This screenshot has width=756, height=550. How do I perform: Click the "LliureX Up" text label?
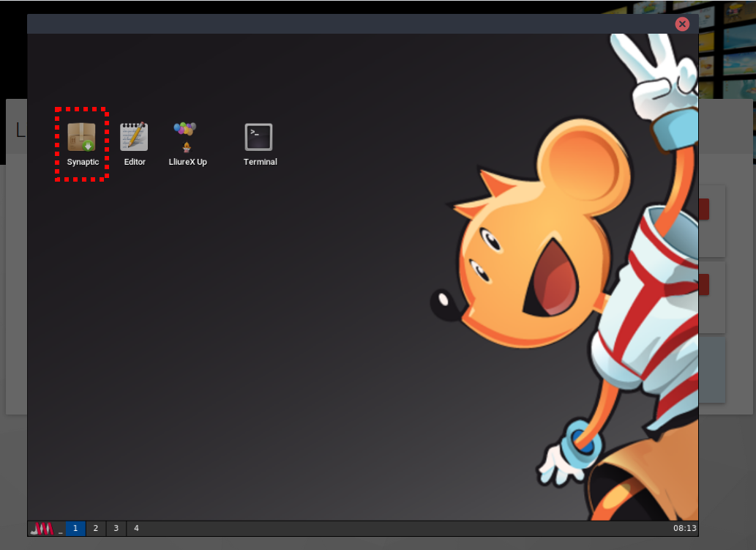(187, 162)
